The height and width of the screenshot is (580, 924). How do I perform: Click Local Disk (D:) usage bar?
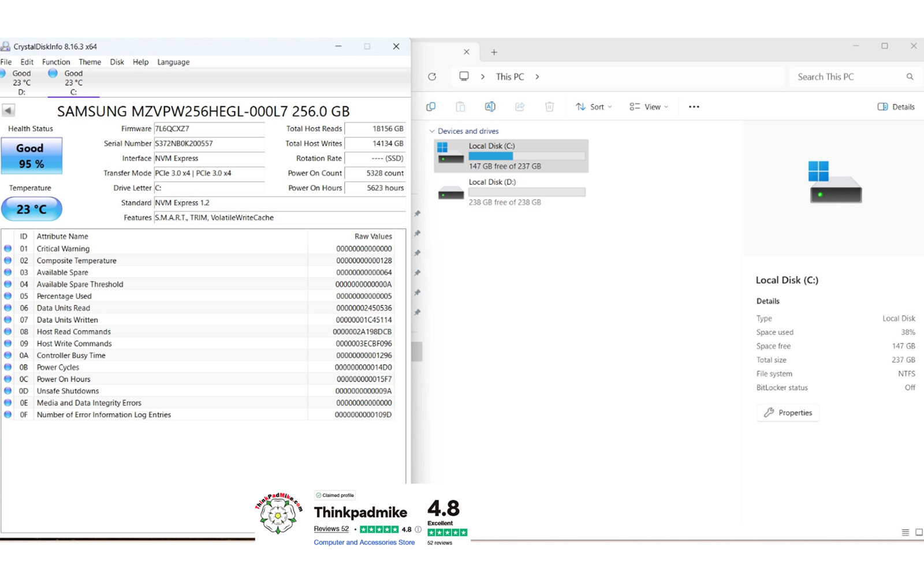pyautogui.click(x=527, y=192)
